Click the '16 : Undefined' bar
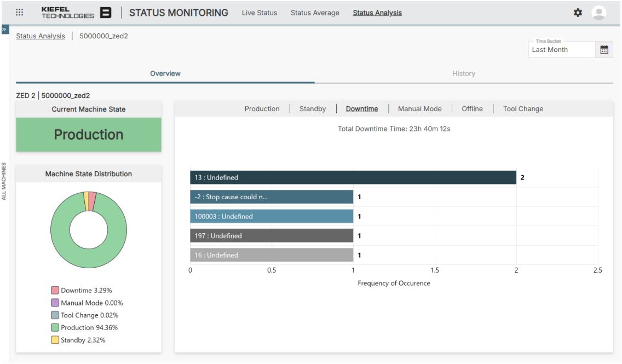This screenshot has width=622, height=364. [x=272, y=255]
